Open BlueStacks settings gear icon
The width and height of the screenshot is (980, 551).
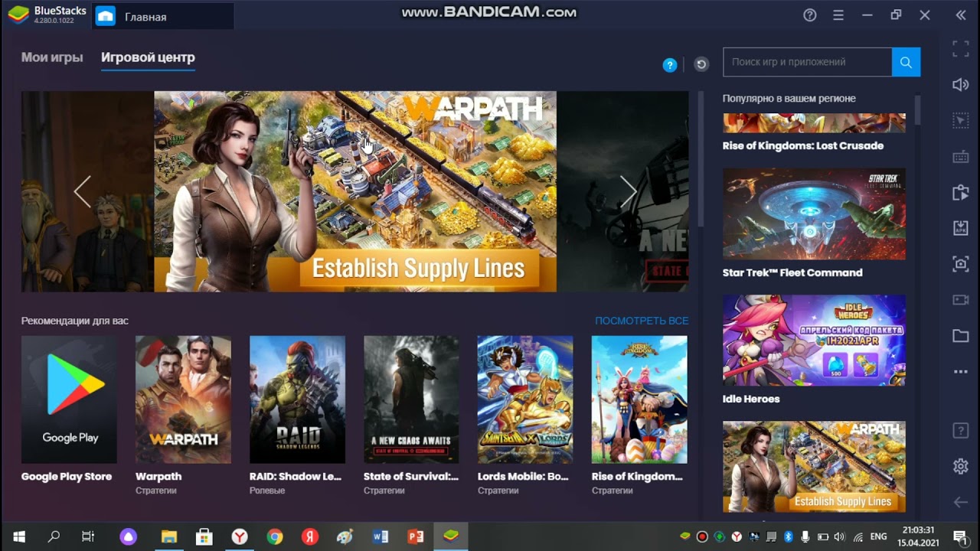coord(961,466)
